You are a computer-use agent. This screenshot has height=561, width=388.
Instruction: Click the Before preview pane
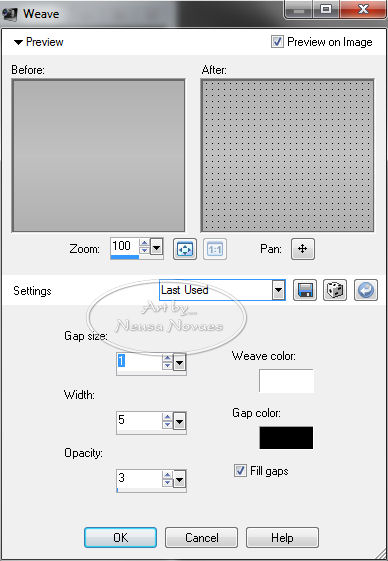98,155
